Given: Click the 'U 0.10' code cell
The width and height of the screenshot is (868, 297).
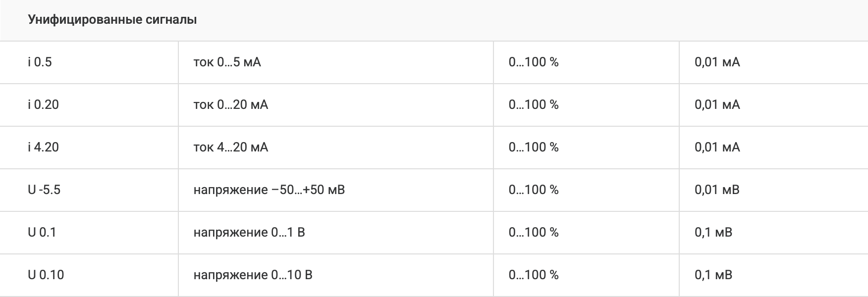Looking at the screenshot, I should 46,275.
